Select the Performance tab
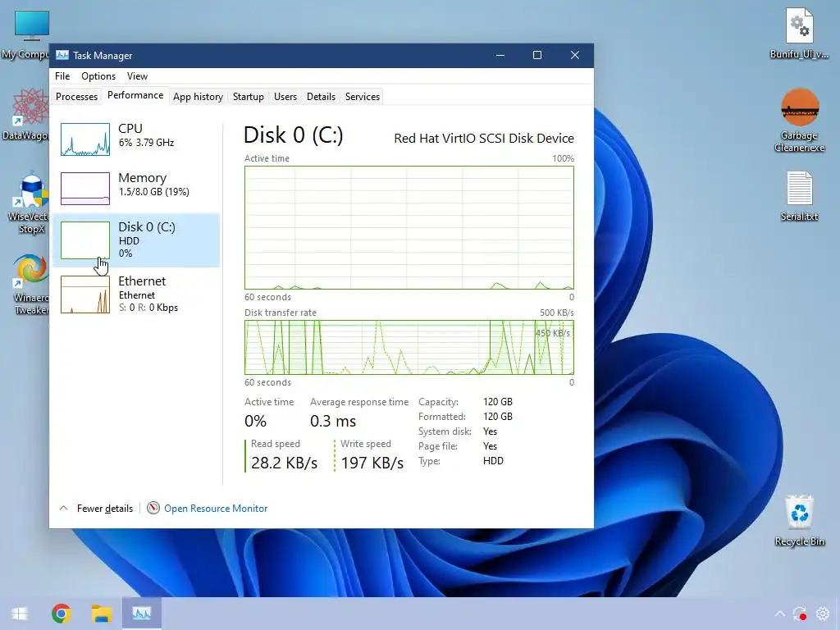Viewport: 840px width, 630px height. click(x=135, y=95)
